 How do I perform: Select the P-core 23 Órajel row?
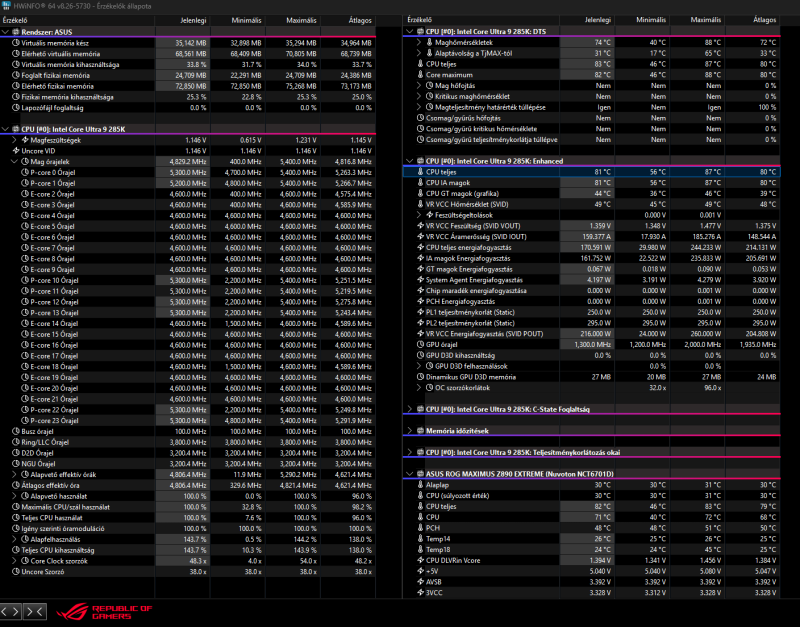click(x=188, y=420)
